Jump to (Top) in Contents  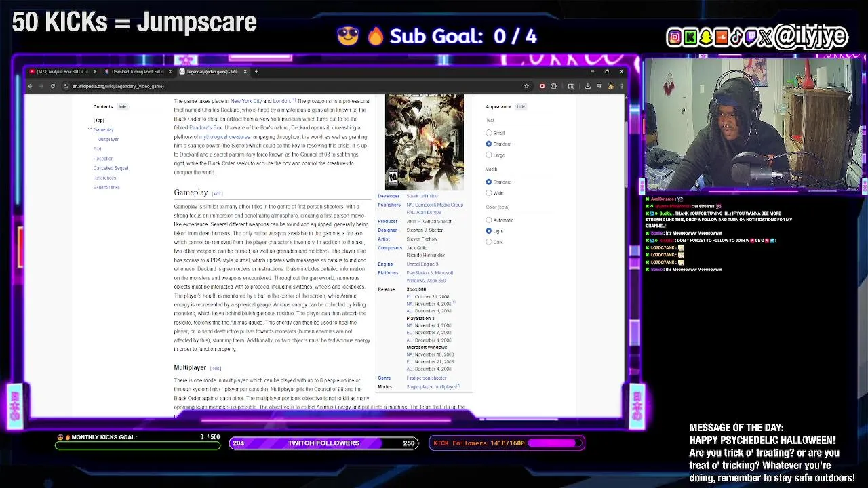click(99, 120)
